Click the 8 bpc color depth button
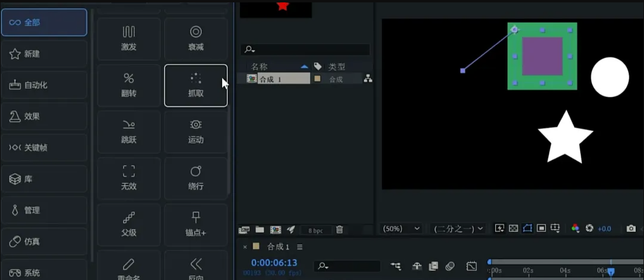The image size is (644, 280). click(315, 230)
